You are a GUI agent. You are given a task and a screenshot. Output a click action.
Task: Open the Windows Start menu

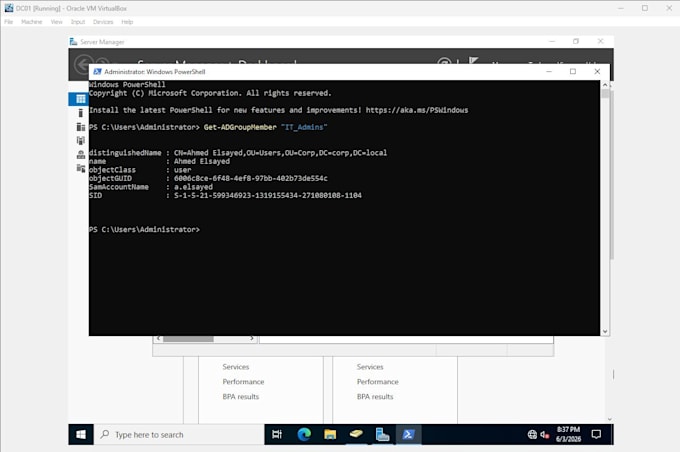[x=81, y=434]
